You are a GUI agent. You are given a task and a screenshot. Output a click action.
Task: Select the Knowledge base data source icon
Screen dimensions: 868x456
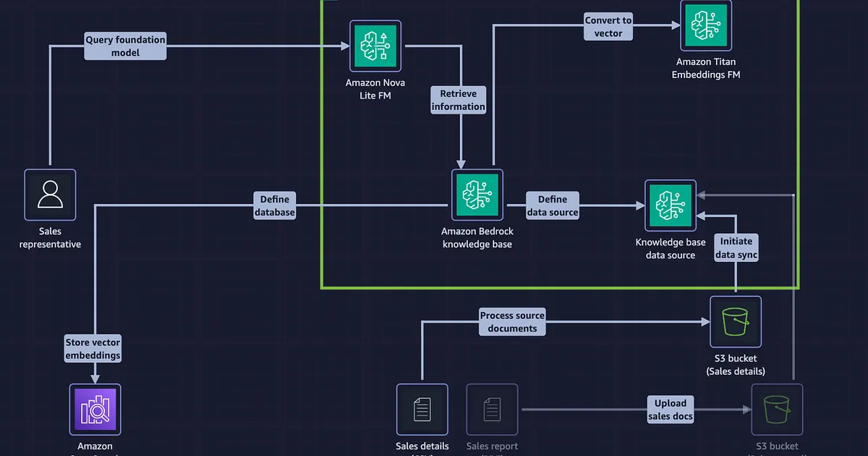pos(671,206)
